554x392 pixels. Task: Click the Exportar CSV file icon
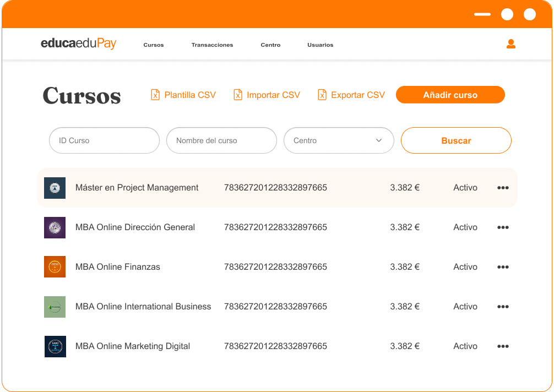[x=322, y=95]
